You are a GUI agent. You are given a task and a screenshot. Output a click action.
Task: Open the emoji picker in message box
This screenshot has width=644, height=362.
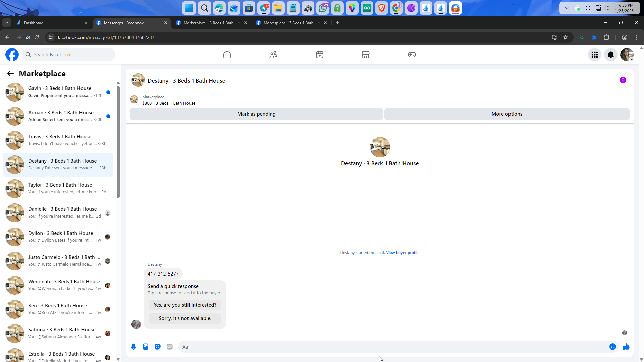[x=613, y=347]
